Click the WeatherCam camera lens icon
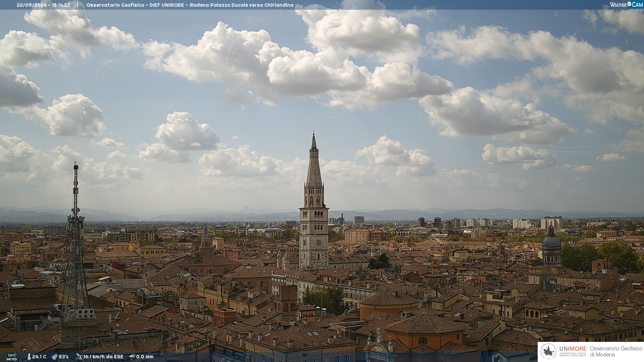Image resolution: width=644 pixels, height=362 pixels. [x=629, y=4]
